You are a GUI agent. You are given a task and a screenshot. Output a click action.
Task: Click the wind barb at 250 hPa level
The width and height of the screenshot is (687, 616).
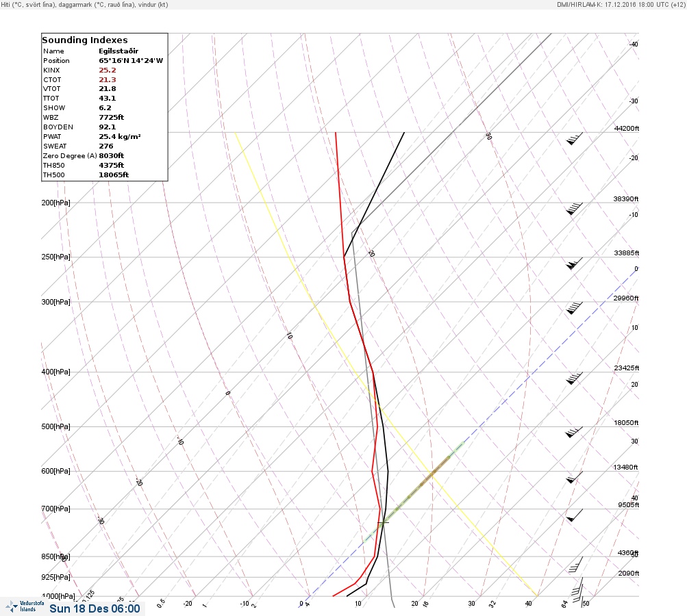point(575,263)
